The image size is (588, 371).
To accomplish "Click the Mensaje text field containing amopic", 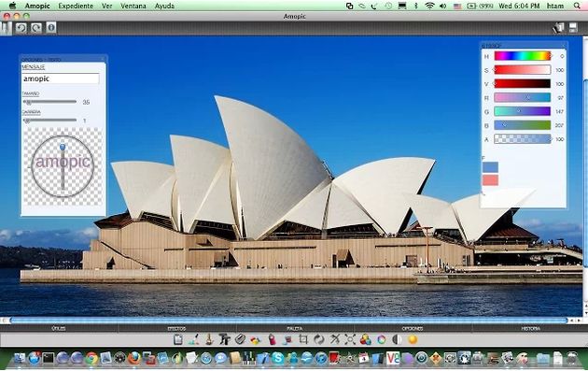I will click(x=61, y=78).
